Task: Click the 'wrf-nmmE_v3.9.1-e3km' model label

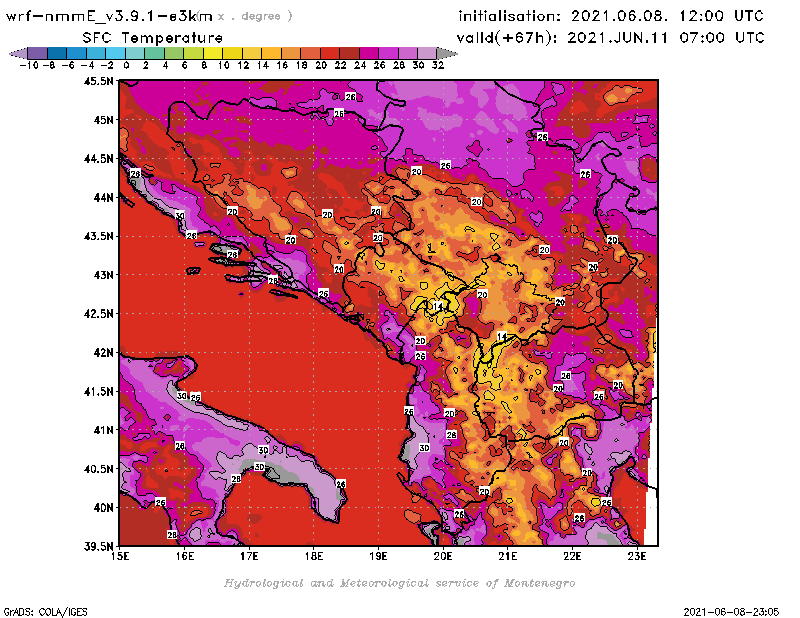Action: pos(109,16)
